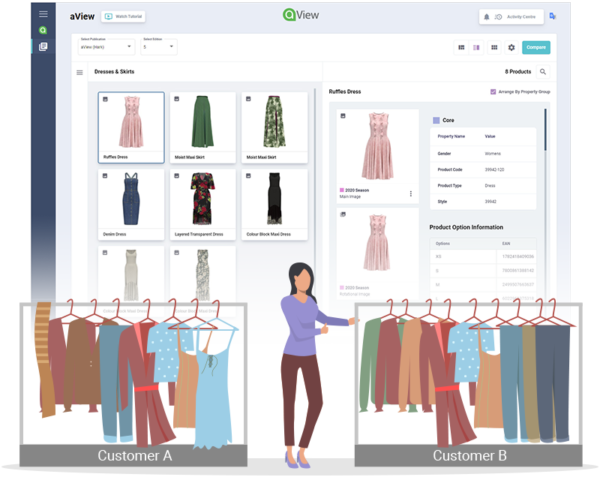Image resolution: width=600 pixels, height=477 pixels.
Task: Click the 2020 Season swatch under Rotational Image
Action: 342,287
